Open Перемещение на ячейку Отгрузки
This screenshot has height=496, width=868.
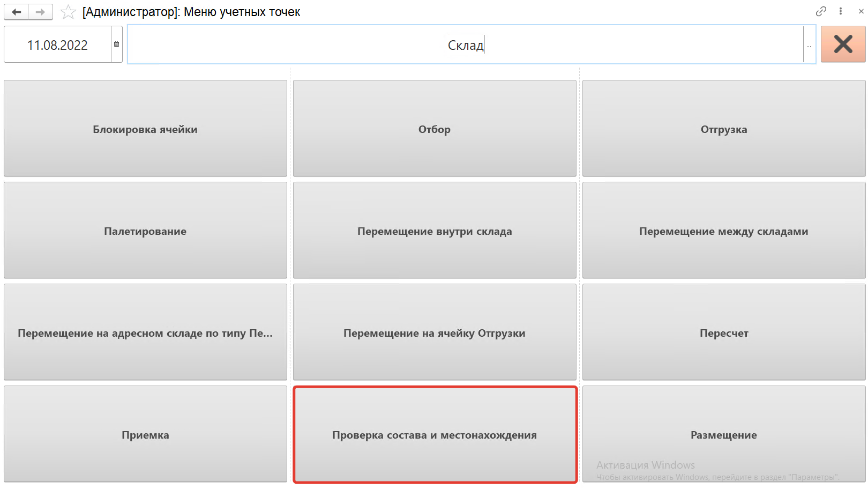tap(435, 332)
